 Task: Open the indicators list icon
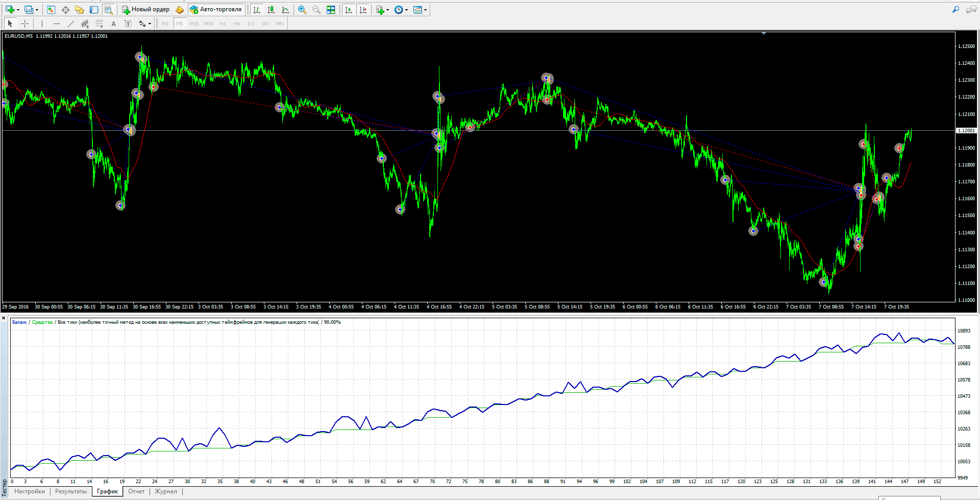point(380,10)
